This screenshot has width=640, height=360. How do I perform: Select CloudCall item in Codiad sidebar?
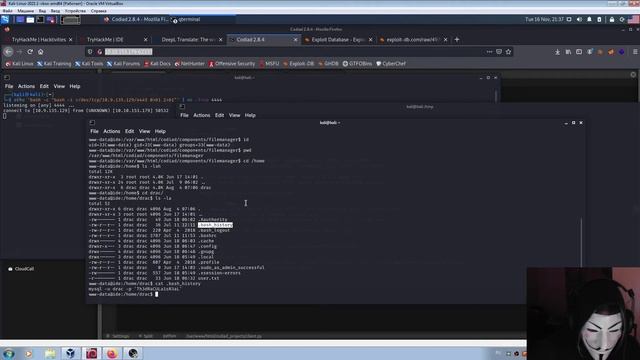click(21, 269)
